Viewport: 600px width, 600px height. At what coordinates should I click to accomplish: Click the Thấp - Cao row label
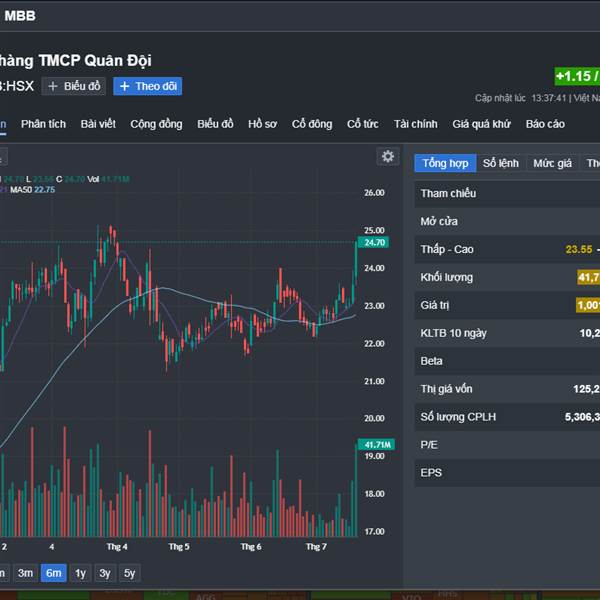(x=447, y=249)
